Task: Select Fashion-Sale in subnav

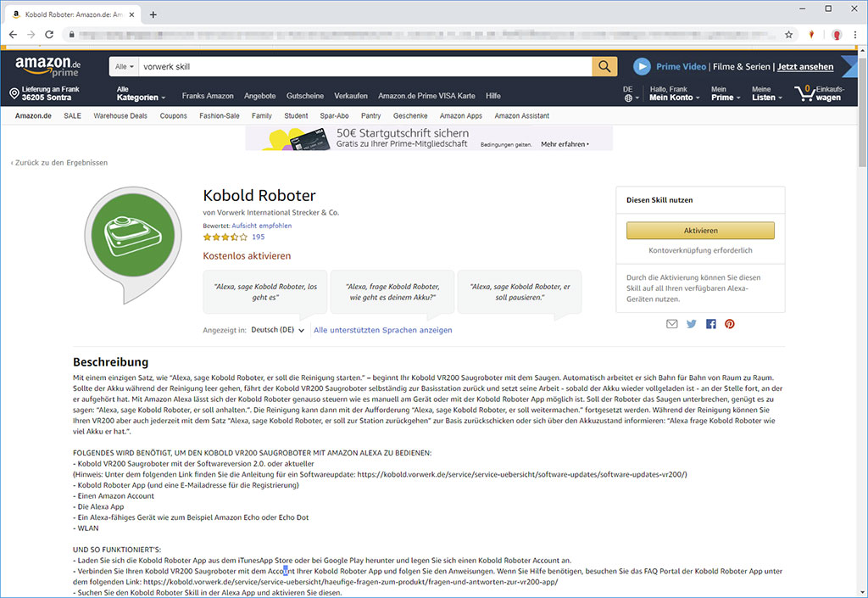Action: point(220,115)
